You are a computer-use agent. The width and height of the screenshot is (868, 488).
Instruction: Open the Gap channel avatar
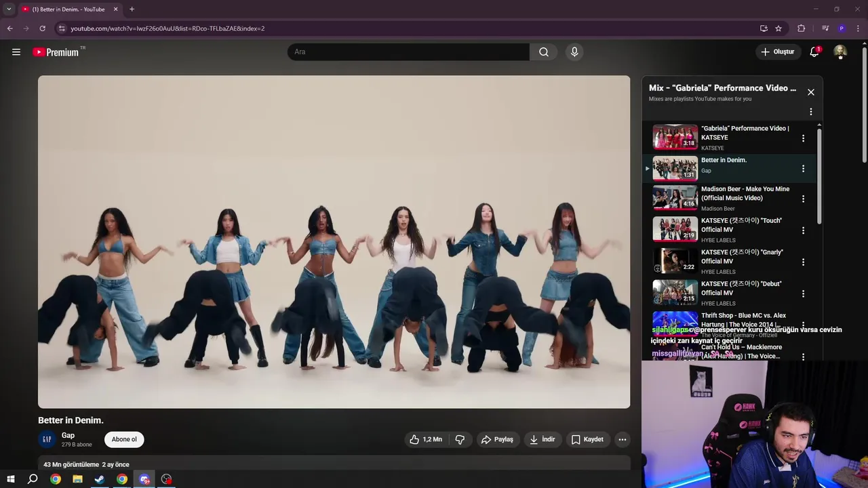pos(47,440)
